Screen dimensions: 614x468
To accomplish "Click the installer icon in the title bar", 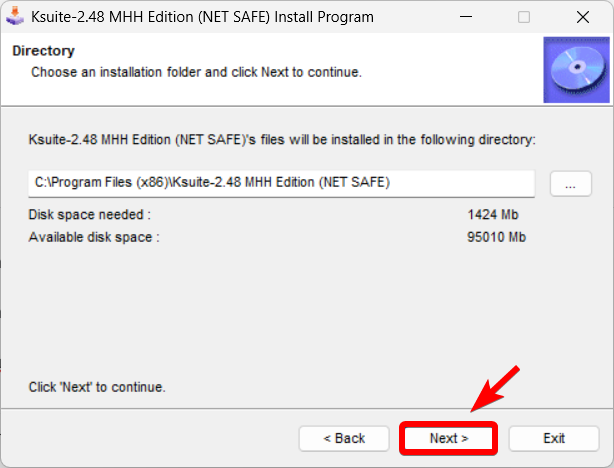I will (x=14, y=17).
